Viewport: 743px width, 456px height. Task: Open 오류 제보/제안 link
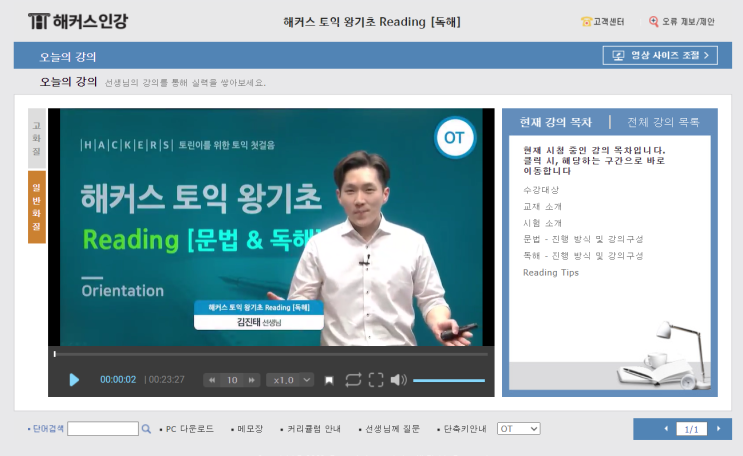[x=688, y=22]
